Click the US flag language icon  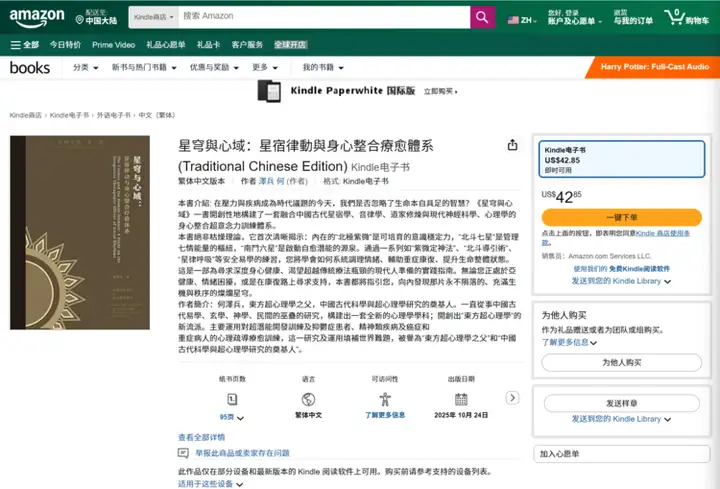pos(513,20)
